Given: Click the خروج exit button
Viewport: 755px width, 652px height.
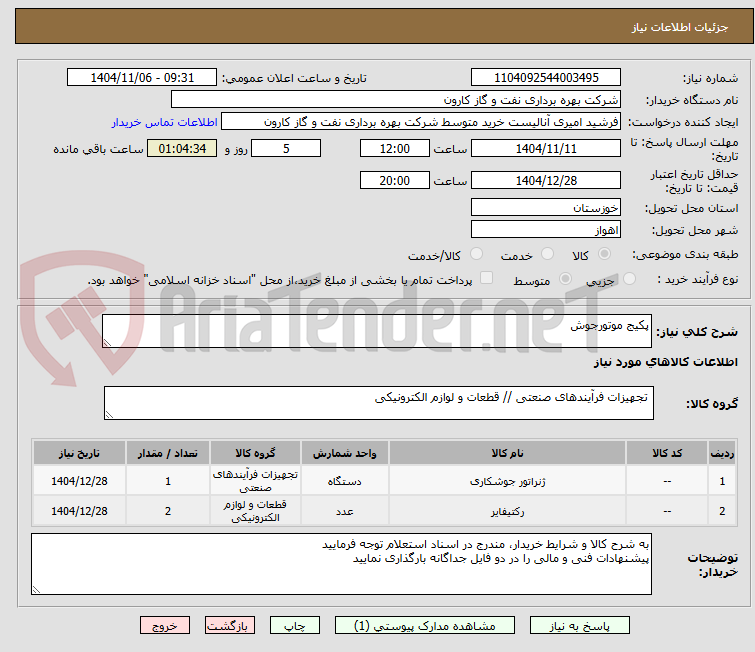Looking at the screenshot, I should pos(165,626).
